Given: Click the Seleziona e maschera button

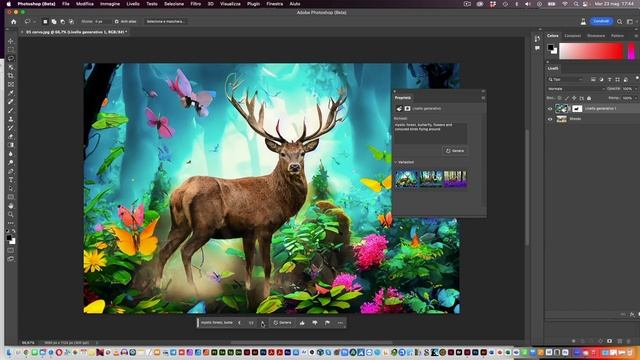Looking at the screenshot, I should coord(165,22).
